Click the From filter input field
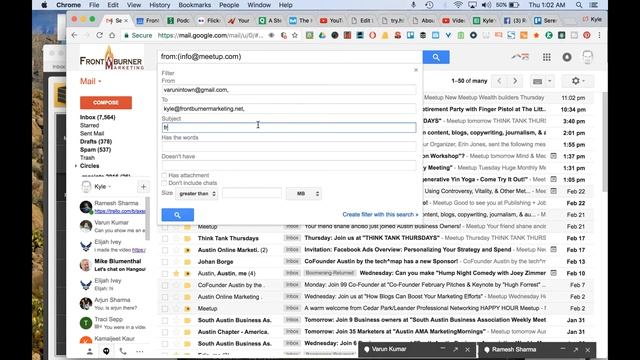This screenshot has width=640, height=360. tap(289, 90)
